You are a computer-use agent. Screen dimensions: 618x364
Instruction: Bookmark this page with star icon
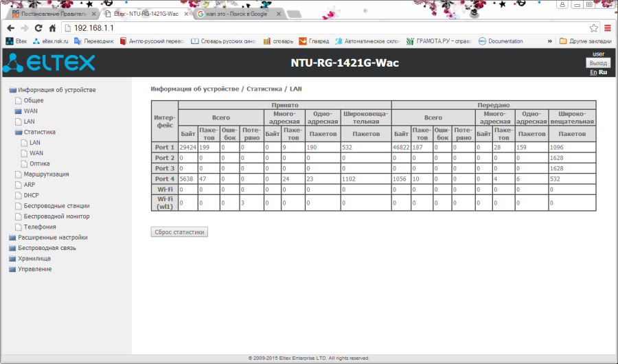[x=593, y=28]
